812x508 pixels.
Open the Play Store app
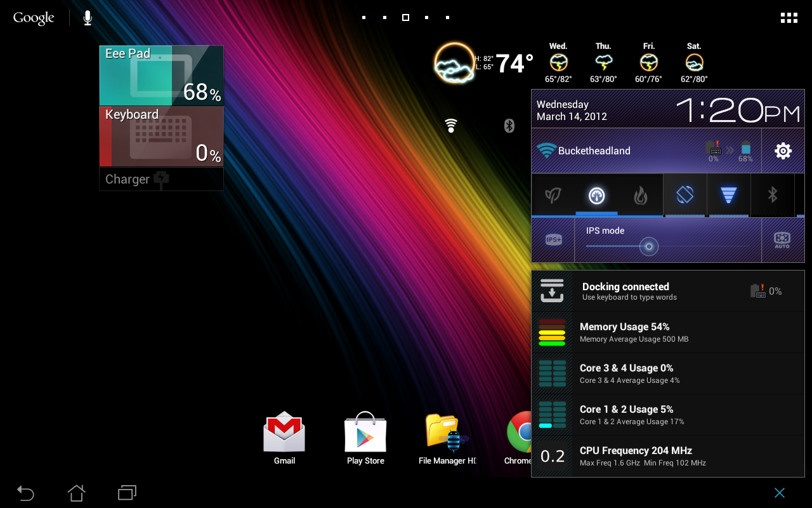[365, 434]
